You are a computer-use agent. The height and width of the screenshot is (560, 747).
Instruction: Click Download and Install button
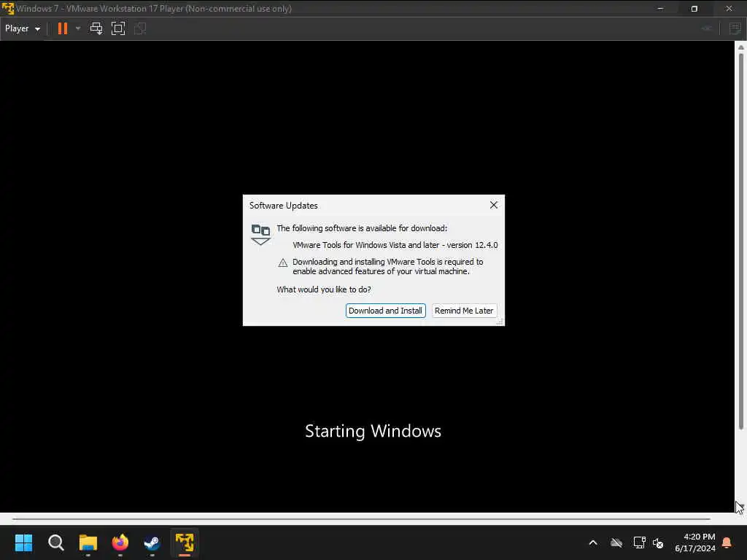pyautogui.click(x=385, y=311)
